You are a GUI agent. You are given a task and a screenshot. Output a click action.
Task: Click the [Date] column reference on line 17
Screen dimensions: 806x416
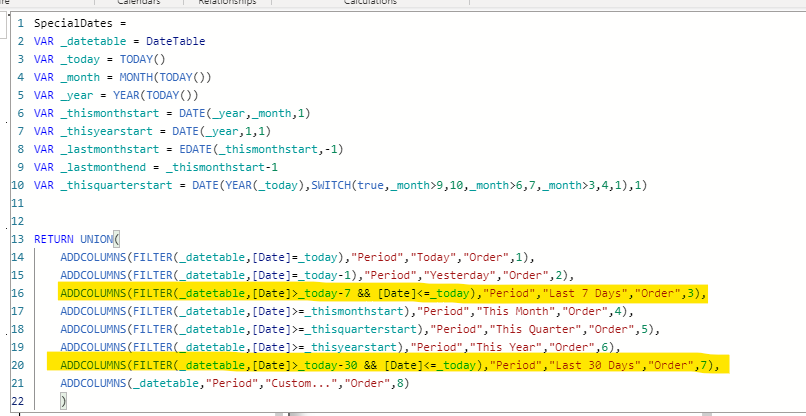tap(271, 311)
